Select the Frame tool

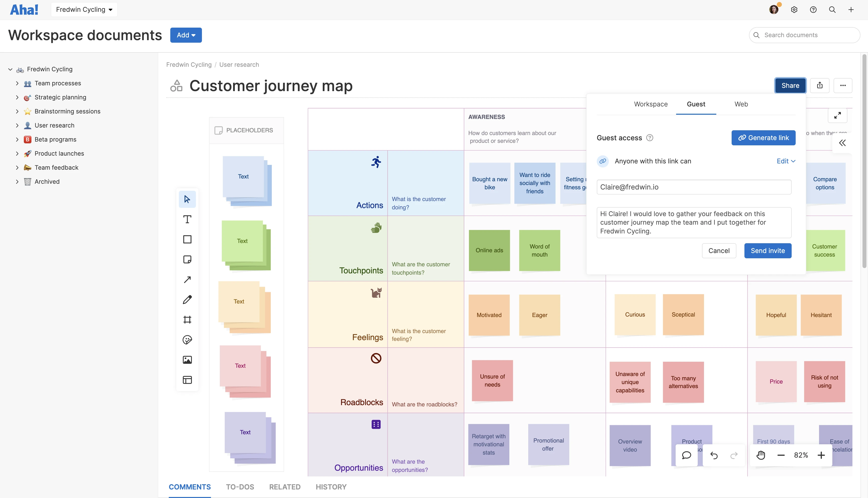tap(187, 320)
